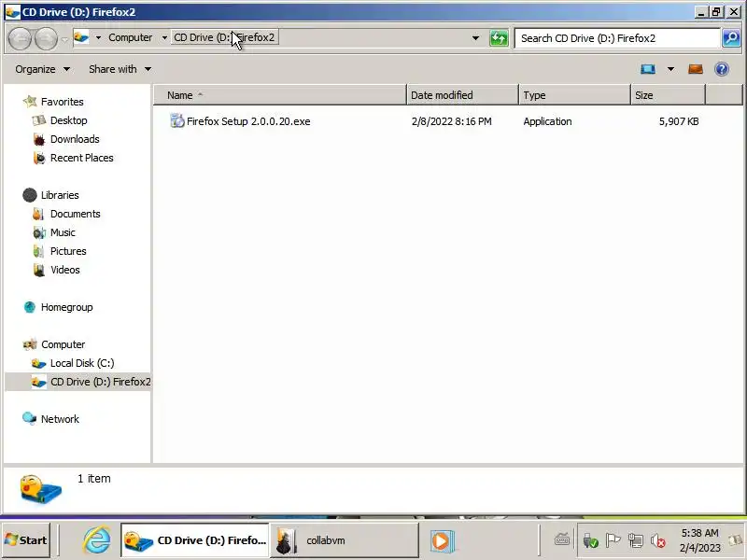747x560 pixels.
Task: Select CD Drive (D:) Firefox2 in navigation pane
Action: [x=101, y=382]
